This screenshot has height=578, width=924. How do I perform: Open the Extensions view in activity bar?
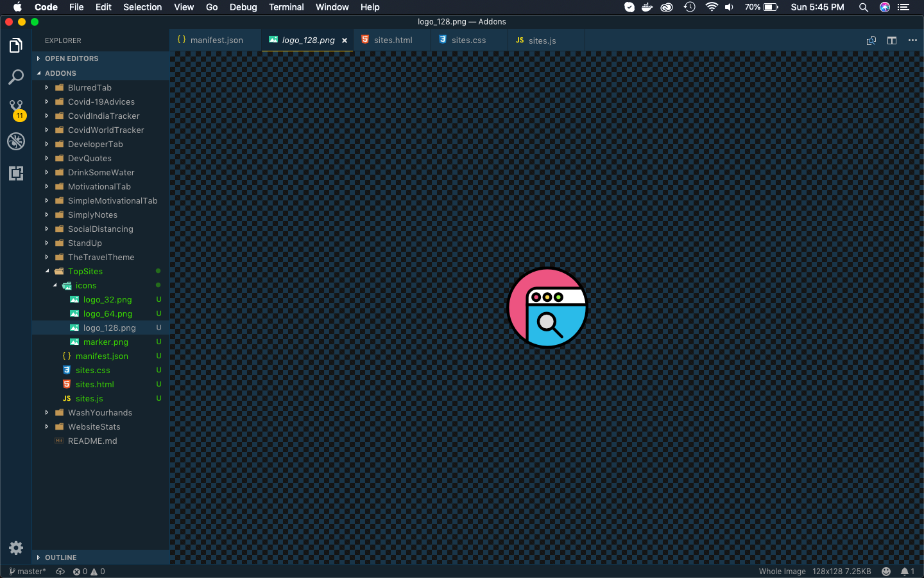point(16,173)
